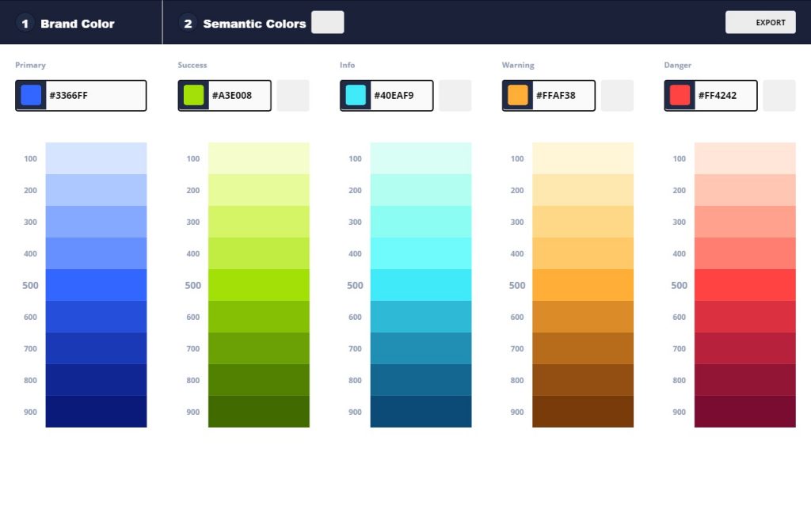Viewport: 811px width, 532px height.
Task: Select the Primary 500 shade
Action: (97, 285)
